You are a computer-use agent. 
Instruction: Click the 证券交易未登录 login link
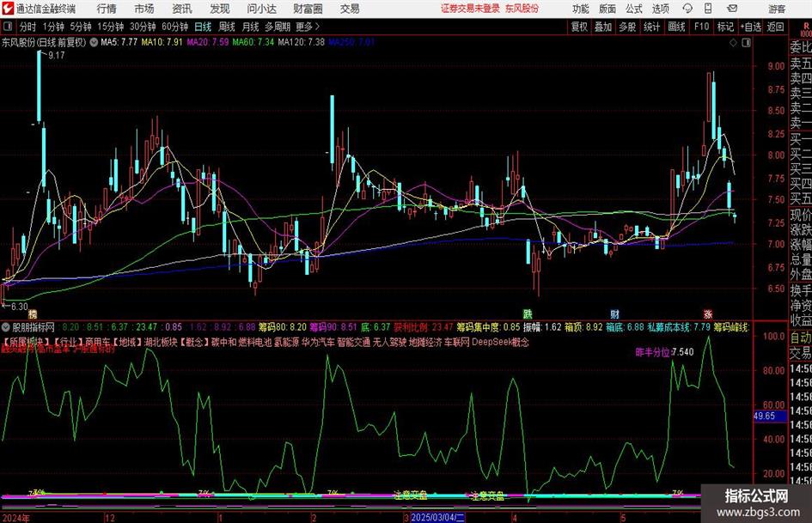tap(470, 9)
